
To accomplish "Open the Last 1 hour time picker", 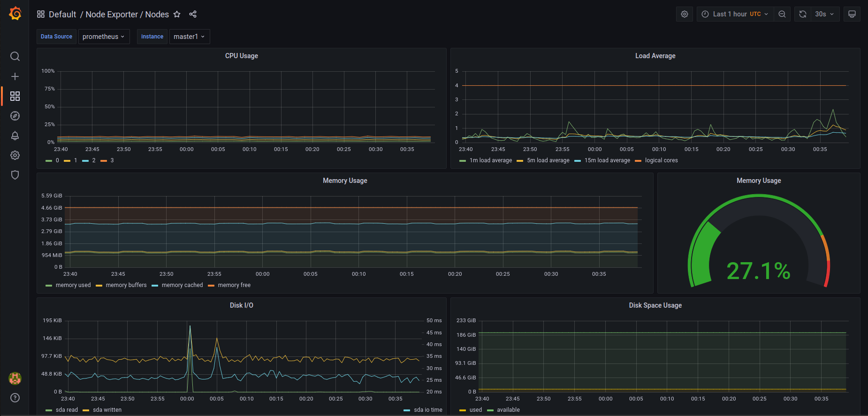I will (735, 14).
